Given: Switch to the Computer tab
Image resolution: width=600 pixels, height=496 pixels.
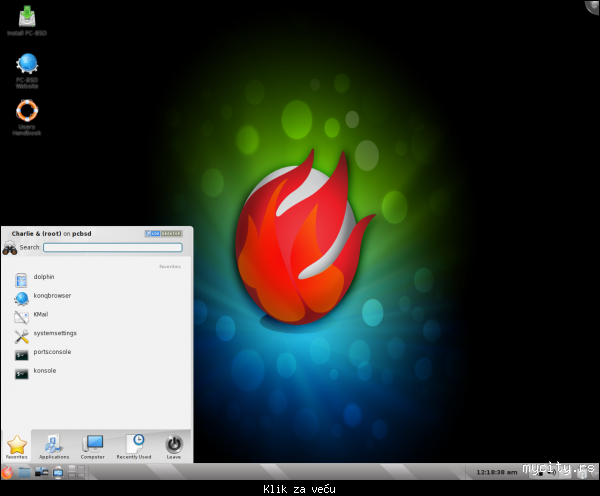Looking at the screenshot, I should (93, 447).
